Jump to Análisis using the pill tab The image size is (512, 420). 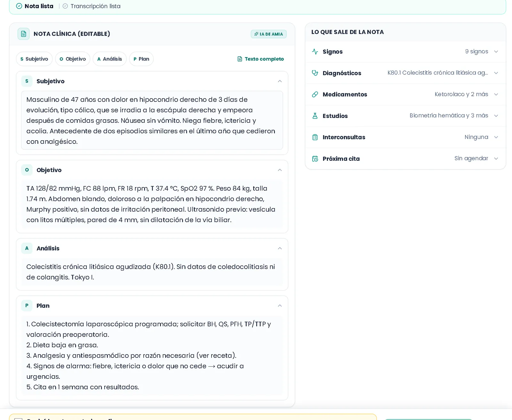110,59
